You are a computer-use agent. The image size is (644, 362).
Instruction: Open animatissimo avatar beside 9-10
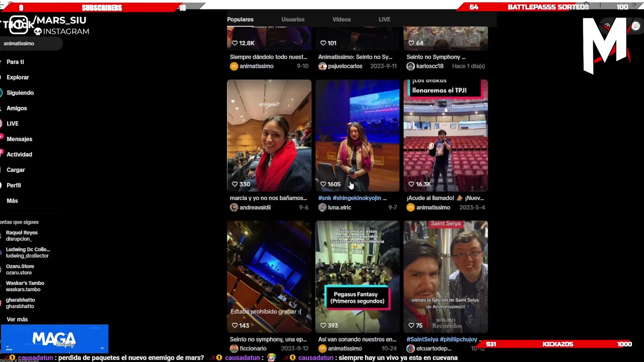(x=234, y=66)
